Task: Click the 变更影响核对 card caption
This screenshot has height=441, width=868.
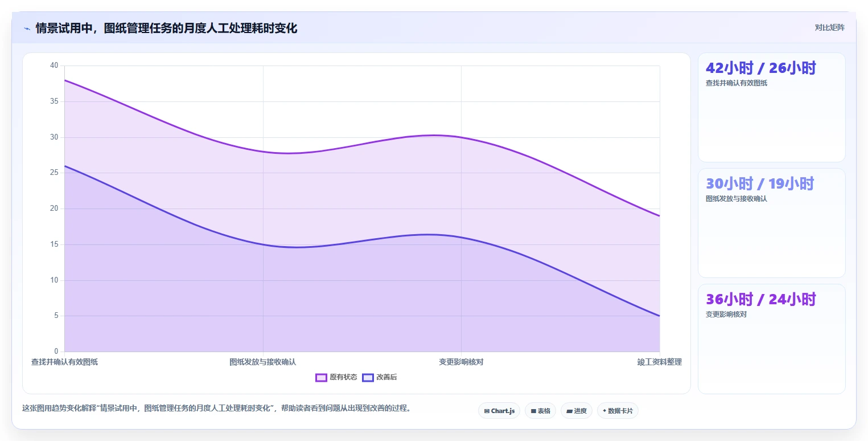Action: [x=726, y=315]
